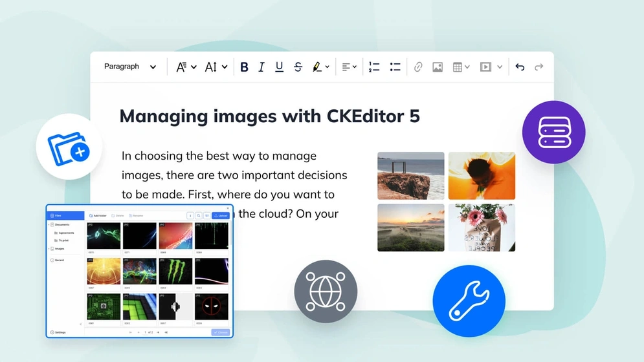Open the font size dropdown
Viewport: 644px width, 362px height.
[x=216, y=67]
